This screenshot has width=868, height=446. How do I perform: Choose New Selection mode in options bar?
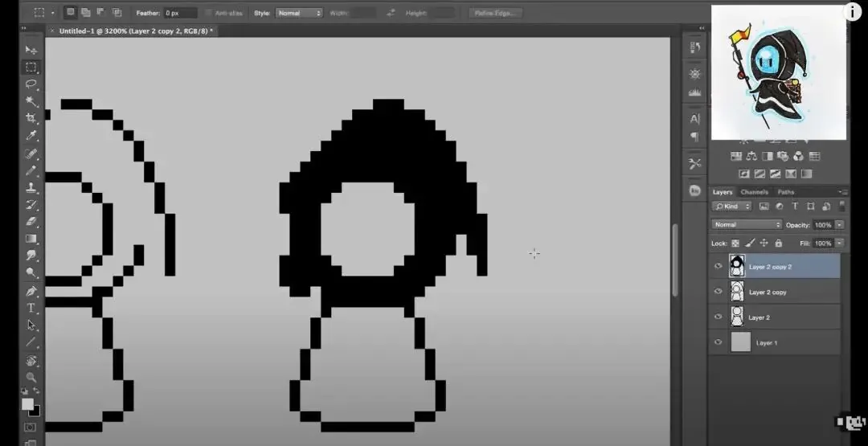pos(71,12)
